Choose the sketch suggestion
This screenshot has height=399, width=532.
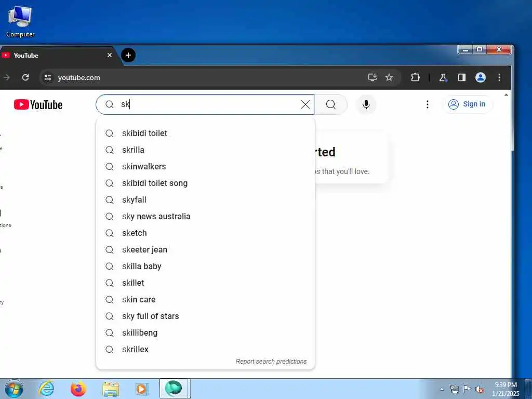[x=205, y=233]
